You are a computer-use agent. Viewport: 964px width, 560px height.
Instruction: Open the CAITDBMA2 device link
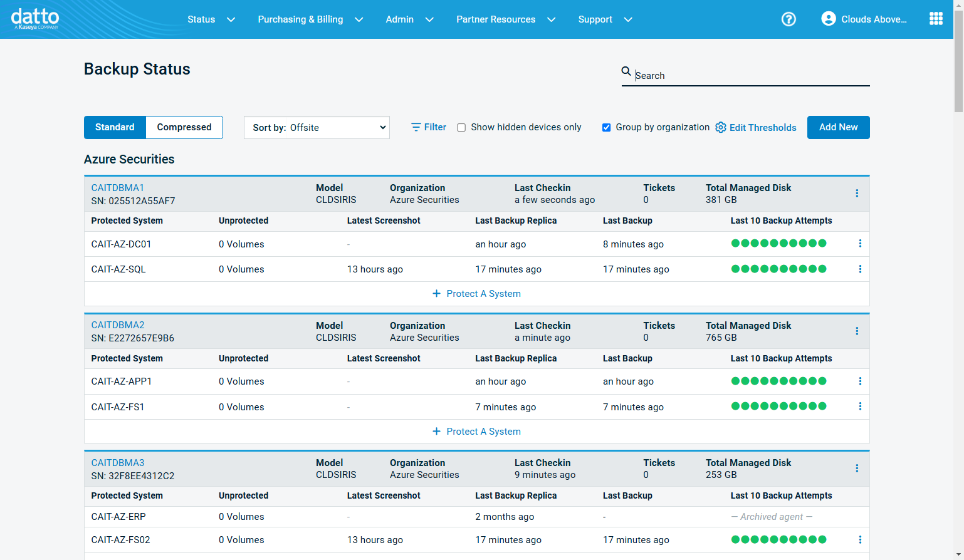click(118, 325)
